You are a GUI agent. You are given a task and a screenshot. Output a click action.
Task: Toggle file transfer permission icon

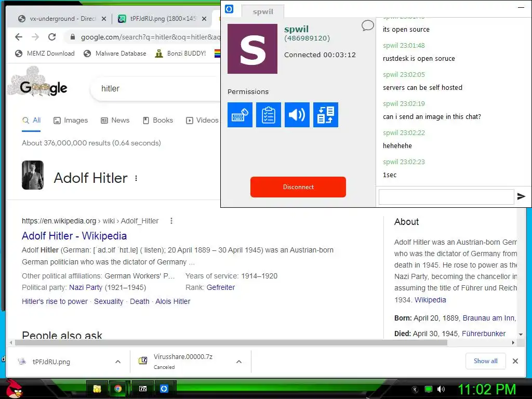(325, 115)
